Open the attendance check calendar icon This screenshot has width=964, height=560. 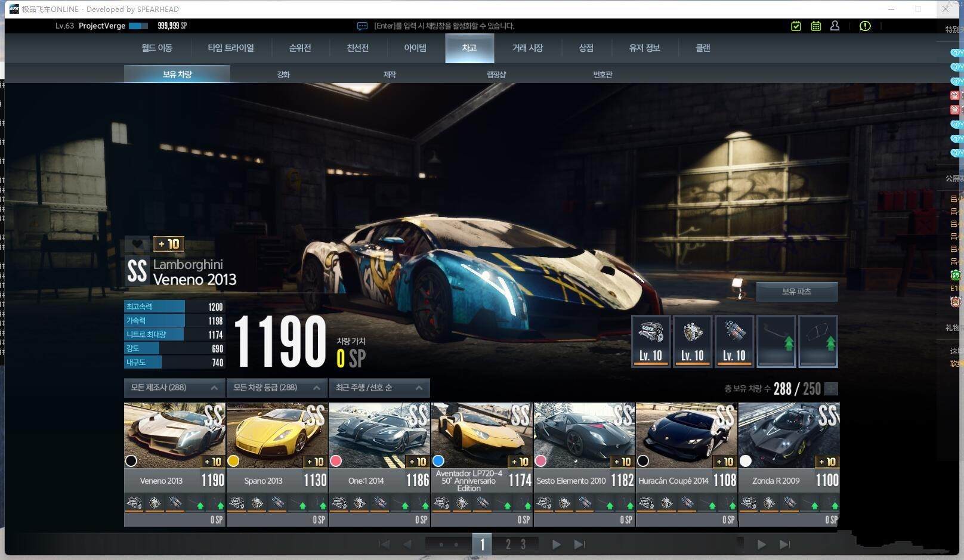pyautogui.click(x=796, y=26)
